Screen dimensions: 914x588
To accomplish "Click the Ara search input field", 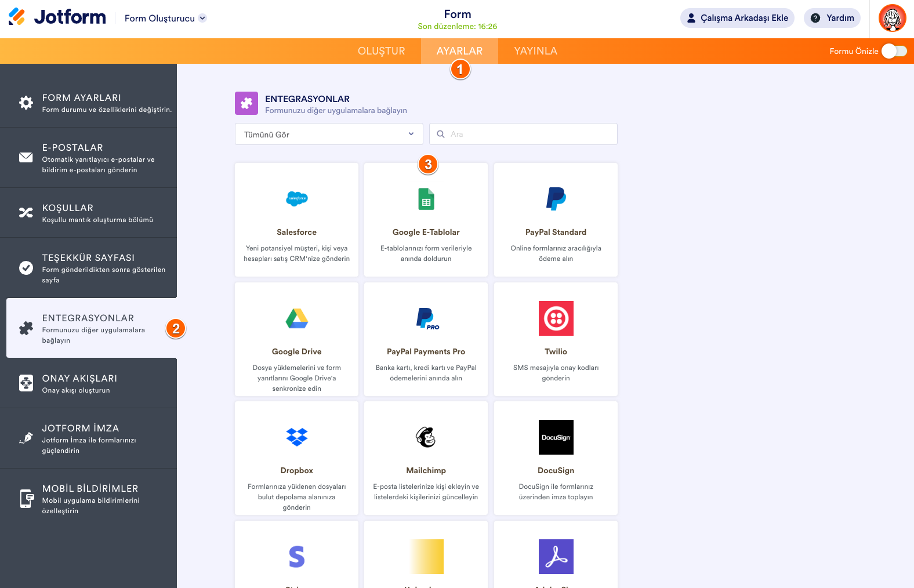I will click(x=523, y=134).
